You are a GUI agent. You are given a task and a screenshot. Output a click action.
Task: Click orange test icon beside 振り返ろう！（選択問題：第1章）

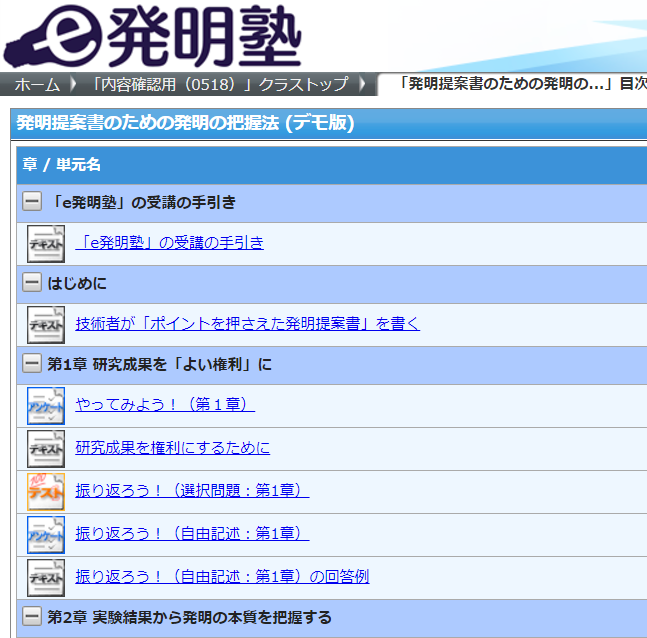tap(46, 491)
